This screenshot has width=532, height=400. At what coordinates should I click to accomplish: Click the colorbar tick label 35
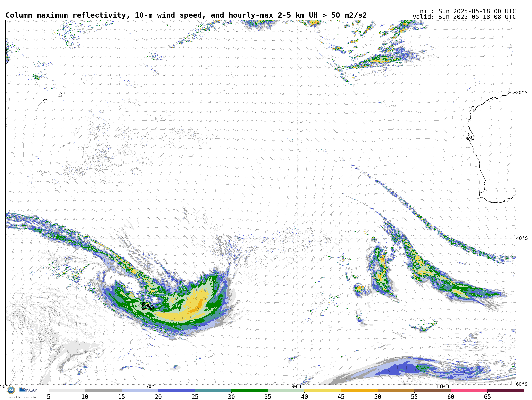tap(268, 397)
